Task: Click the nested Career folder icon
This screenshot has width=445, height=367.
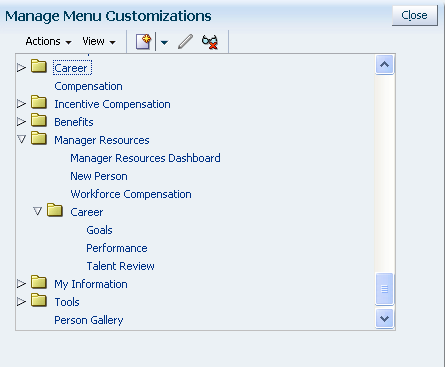Action: point(55,210)
